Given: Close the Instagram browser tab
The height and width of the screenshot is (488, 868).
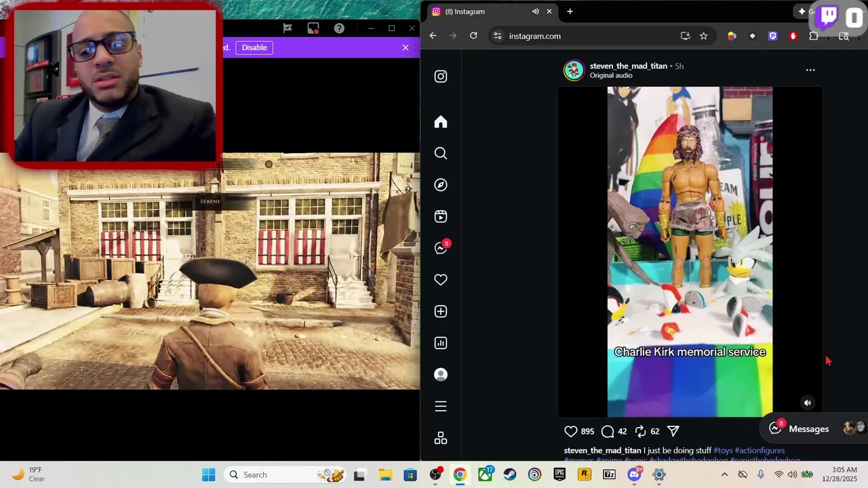Looking at the screenshot, I should coord(549,12).
